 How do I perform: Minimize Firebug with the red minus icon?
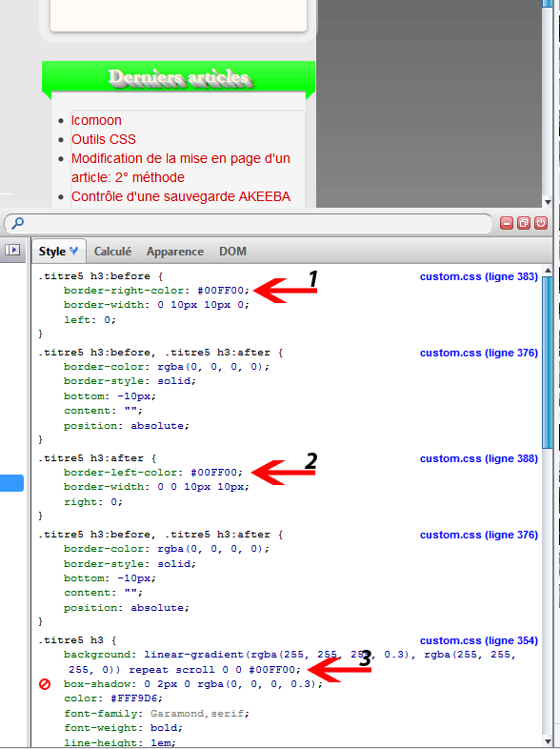(507, 223)
